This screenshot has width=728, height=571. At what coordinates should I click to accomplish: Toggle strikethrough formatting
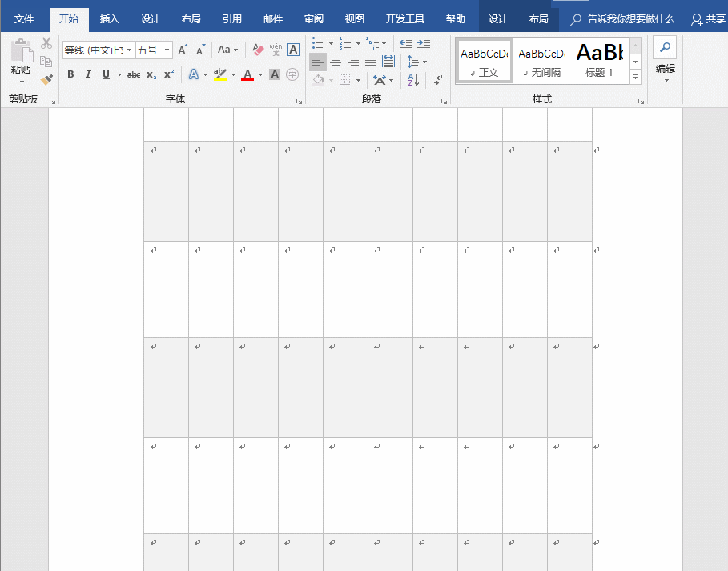(134, 74)
